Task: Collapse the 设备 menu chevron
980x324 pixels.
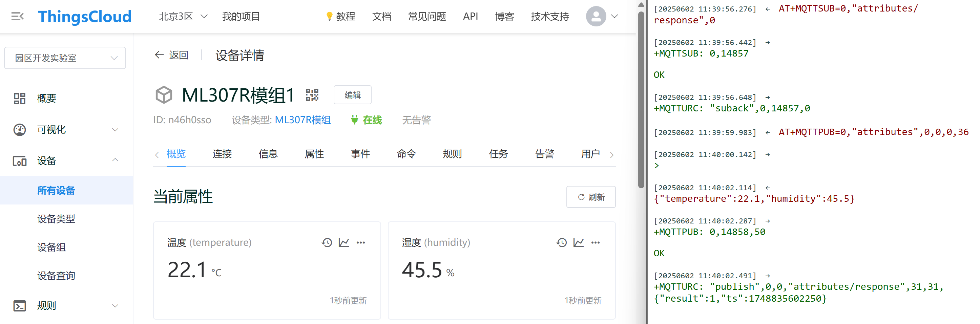Action: pyautogui.click(x=115, y=160)
